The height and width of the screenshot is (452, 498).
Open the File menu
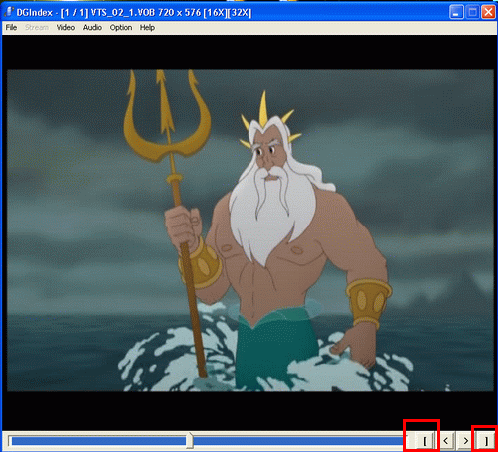coord(11,28)
